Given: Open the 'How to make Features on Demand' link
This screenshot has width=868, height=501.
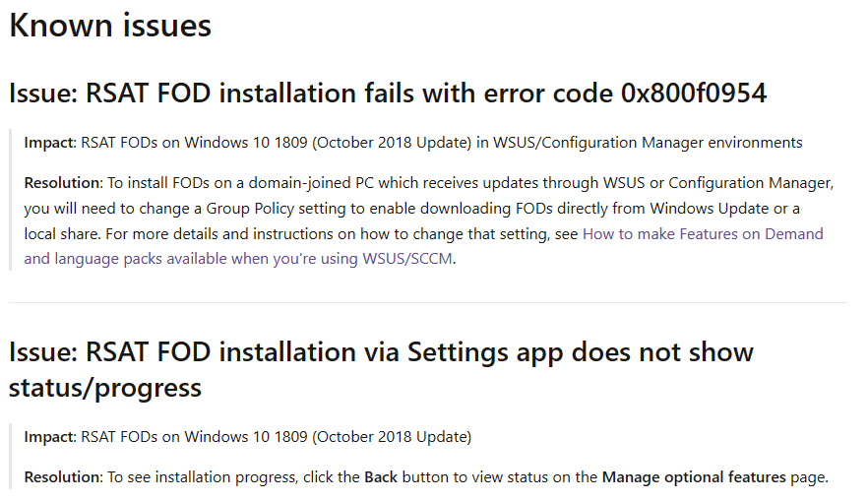Looking at the screenshot, I should [x=703, y=234].
